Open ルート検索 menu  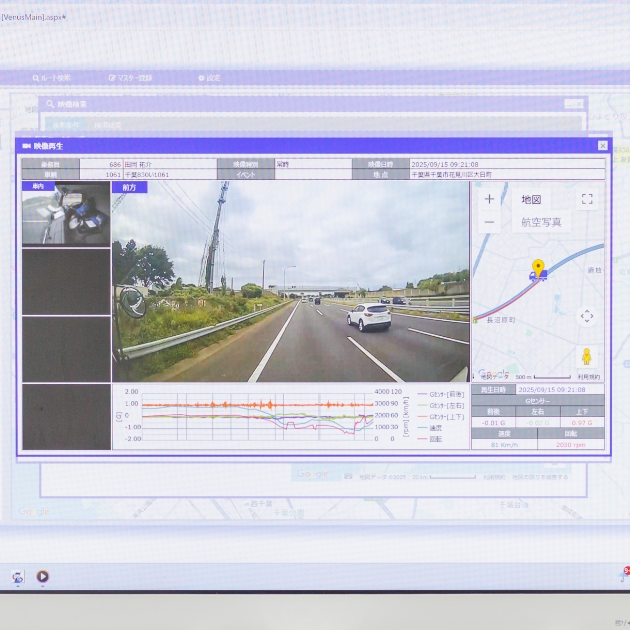pyautogui.click(x=51, y=78)
